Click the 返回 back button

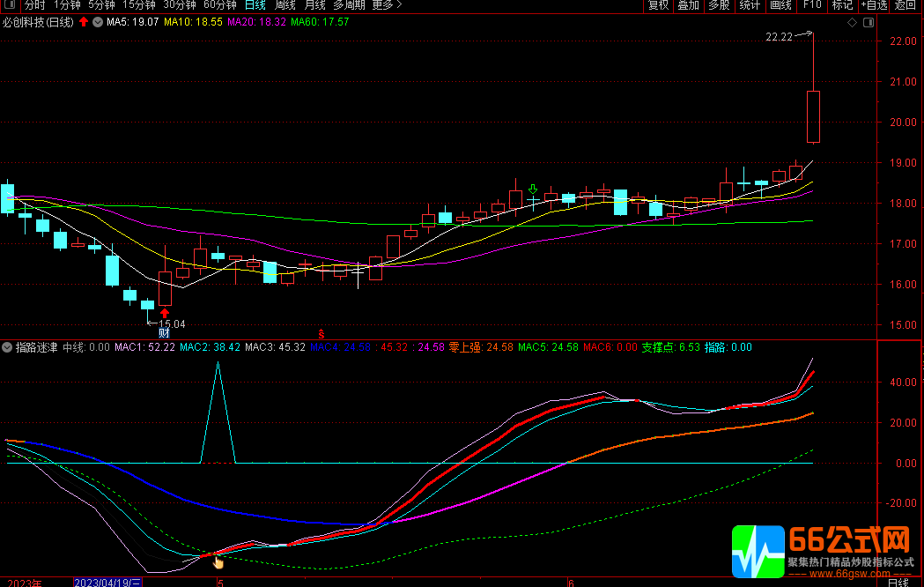click(x=906, y=5)
